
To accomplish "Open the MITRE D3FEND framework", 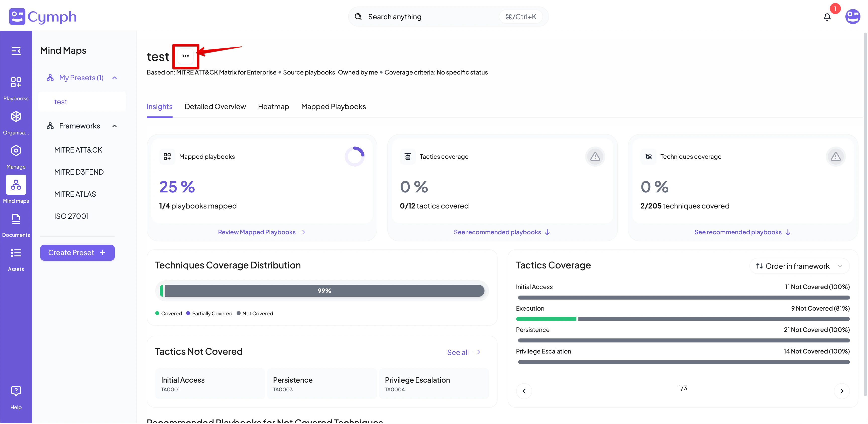I will (x=79, y=172).
